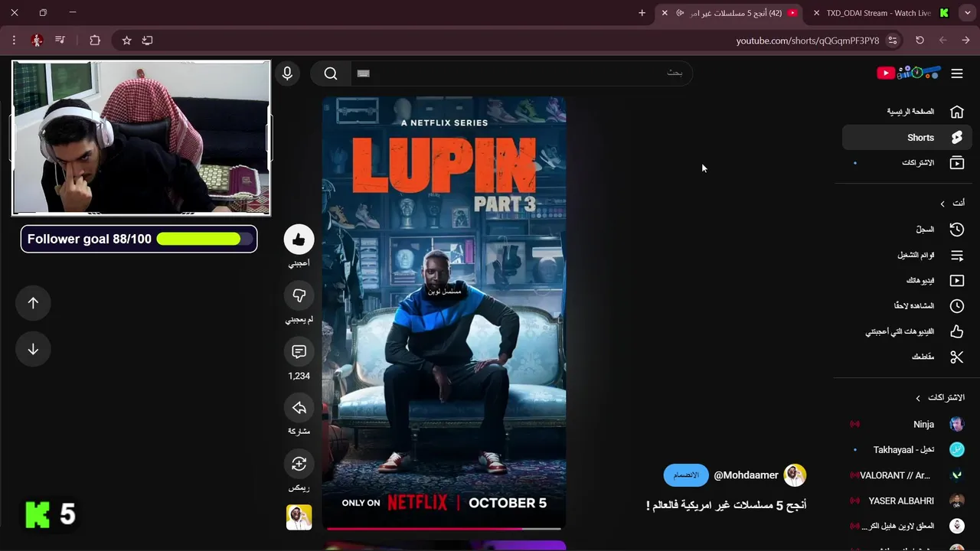This screenshot has height=551, width=980.
Task: Click the share icon next to bookmark star
Action: [x=148, y=41]
